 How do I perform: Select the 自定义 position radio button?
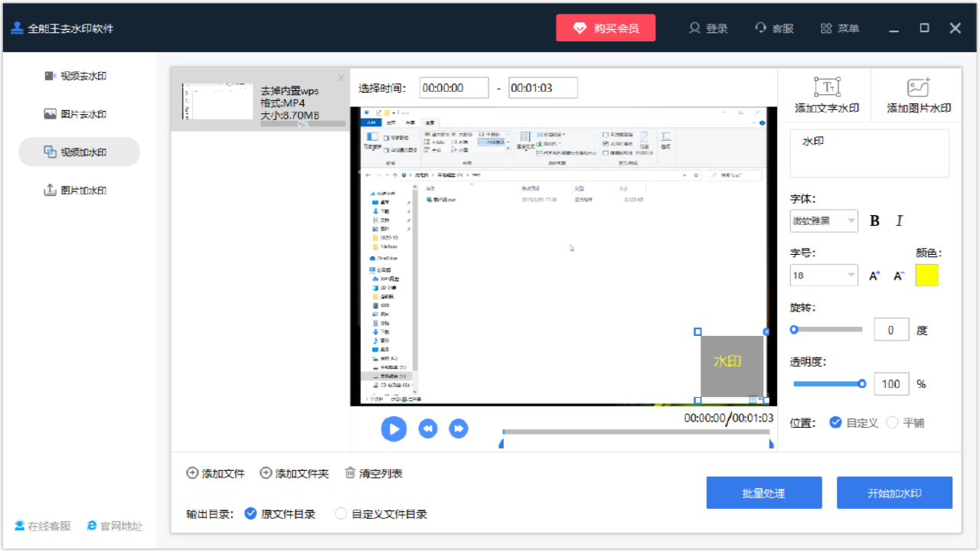click(x=836, y=422)
